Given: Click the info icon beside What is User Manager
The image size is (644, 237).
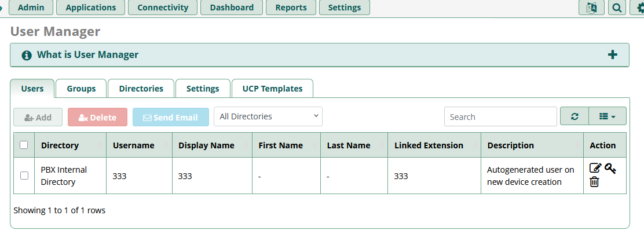Looking at the screenshot, I should click(26, 56).
